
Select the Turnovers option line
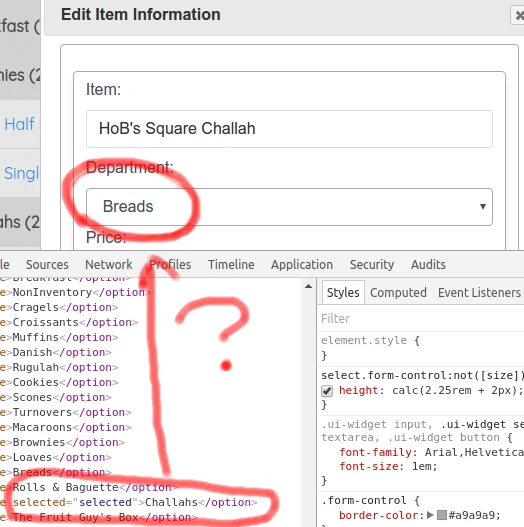pyautogui.click(x=66, y=412)
